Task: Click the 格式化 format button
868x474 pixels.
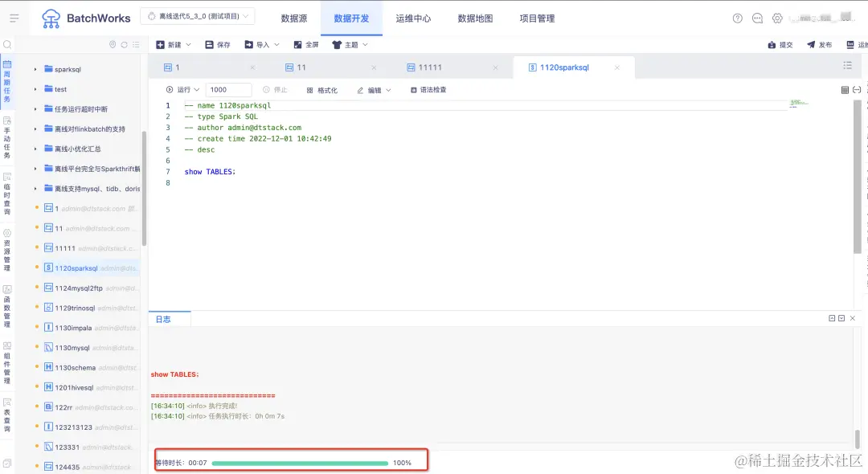Action: (322, 90)
